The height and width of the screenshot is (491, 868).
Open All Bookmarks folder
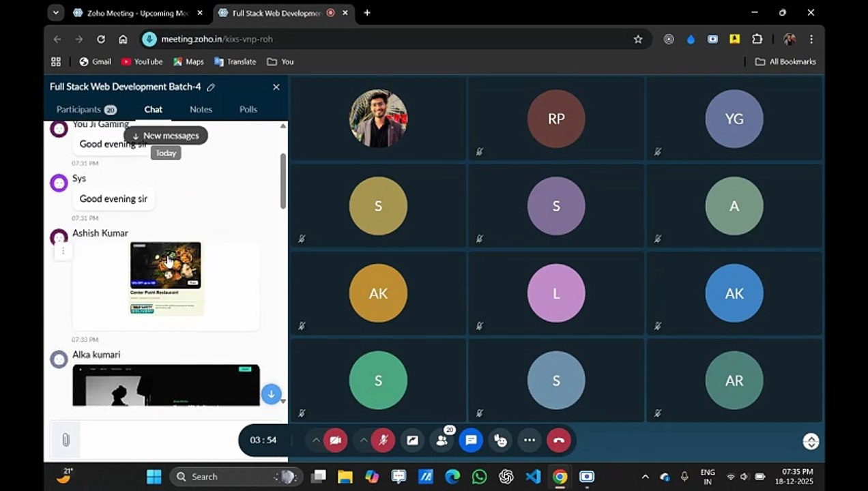[x=785, y=61]
